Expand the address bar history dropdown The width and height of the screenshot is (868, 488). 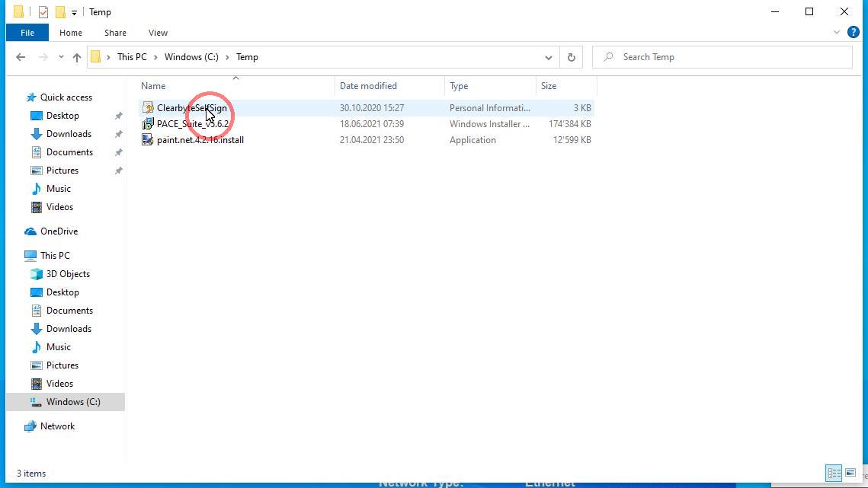[x=548, y=57]
